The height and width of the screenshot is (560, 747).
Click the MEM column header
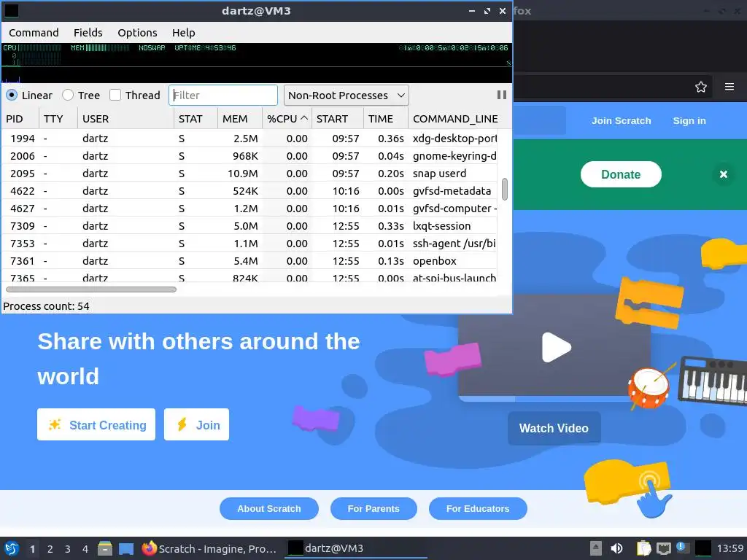coord(239,119)
